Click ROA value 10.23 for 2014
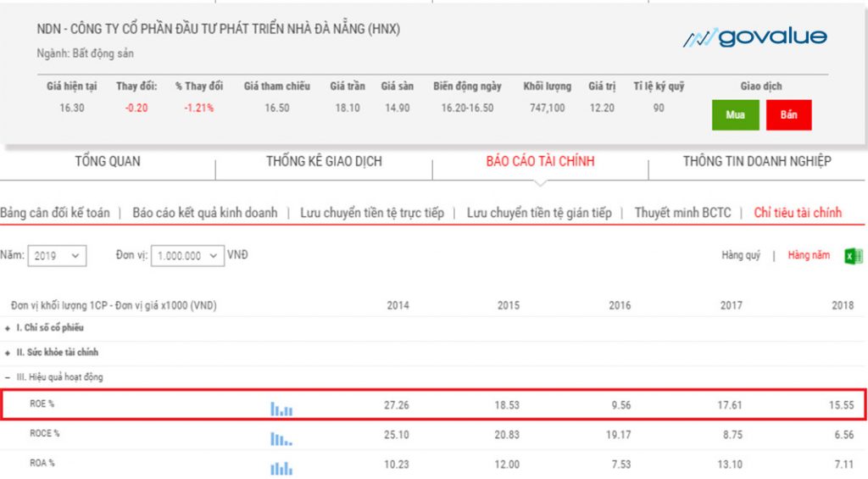Viewport: 868px width, 479px height. [397, 465]
